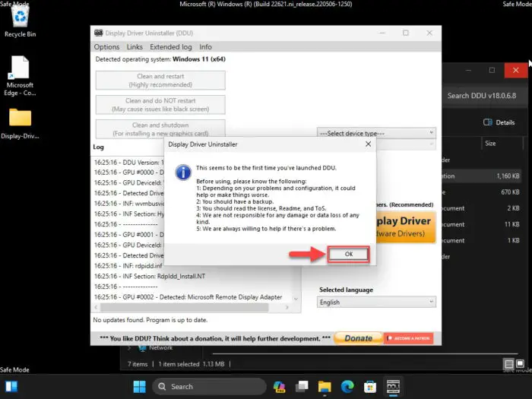532x399 pixels.
Task: Open File Explorer from the taskbar
Action: [x=325, y=386]
